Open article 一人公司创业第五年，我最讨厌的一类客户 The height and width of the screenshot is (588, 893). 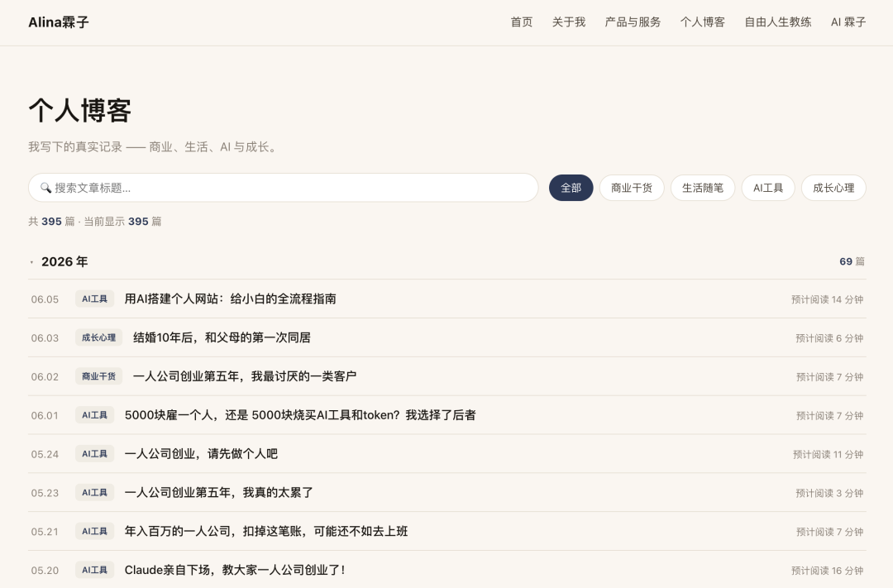[x=244, y=376]
